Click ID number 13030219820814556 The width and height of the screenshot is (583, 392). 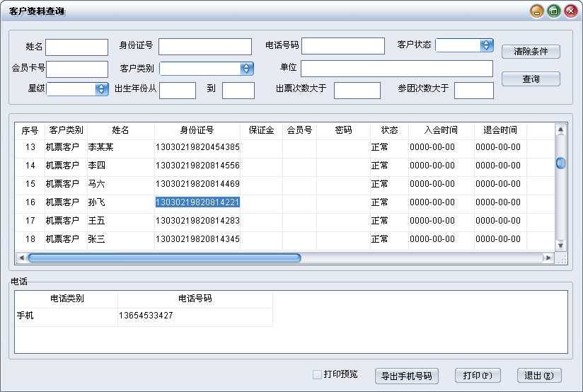pos(197,166)
